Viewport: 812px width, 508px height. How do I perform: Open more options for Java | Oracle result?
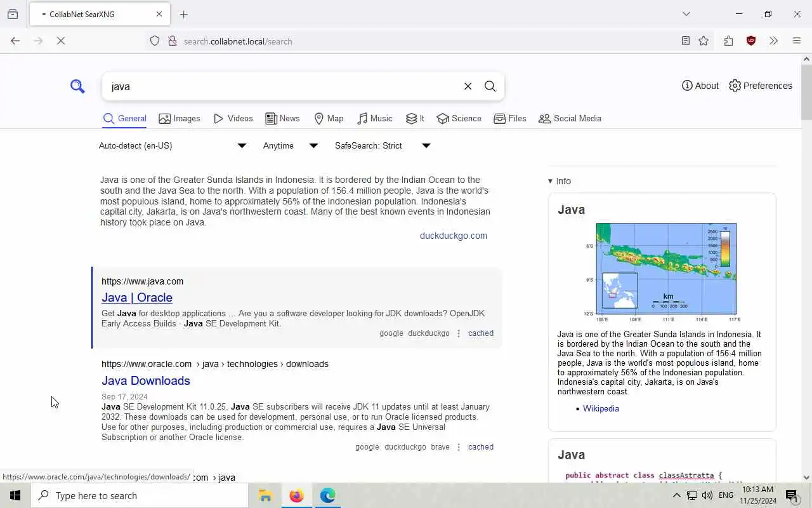click(x=459, y=333)
